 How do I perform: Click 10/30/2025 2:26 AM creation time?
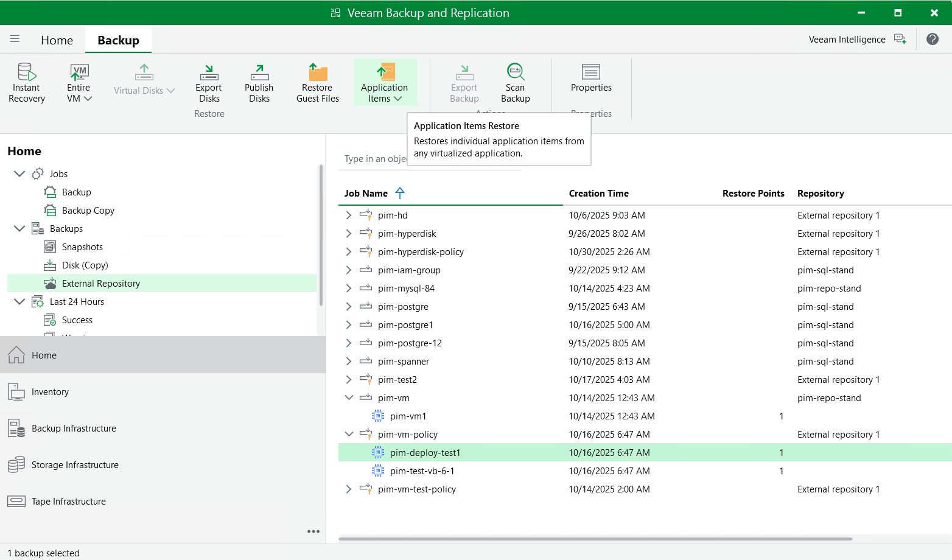coord(609,252)
